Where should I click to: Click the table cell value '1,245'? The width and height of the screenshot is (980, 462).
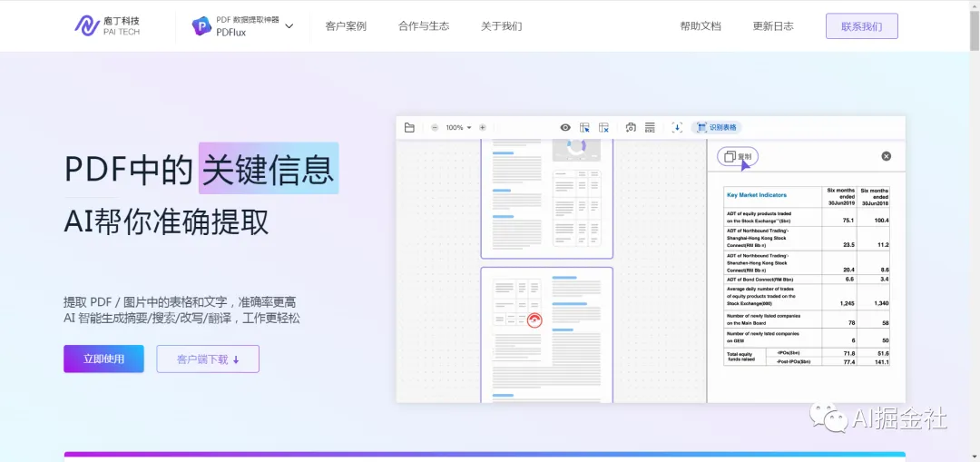pos(847,303)
